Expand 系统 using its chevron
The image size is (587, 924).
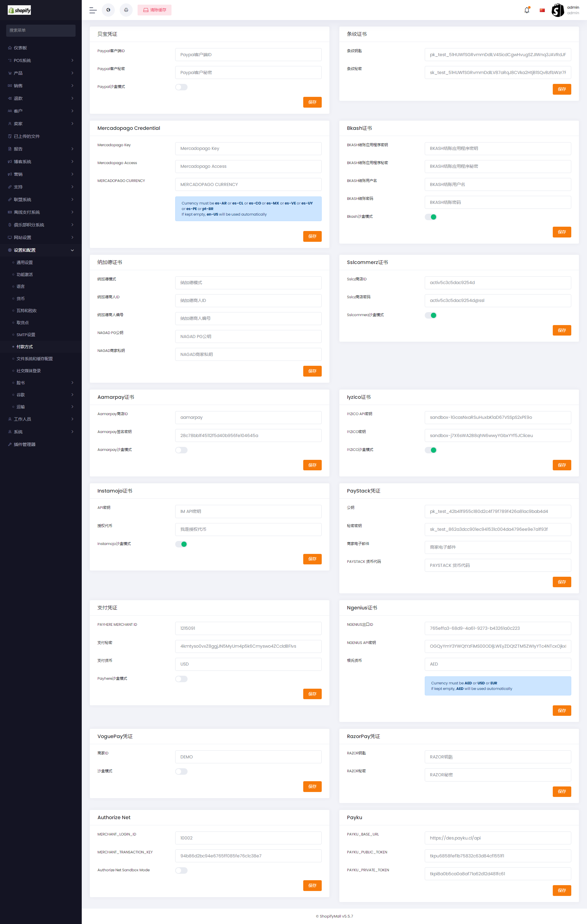click(72, 432)
